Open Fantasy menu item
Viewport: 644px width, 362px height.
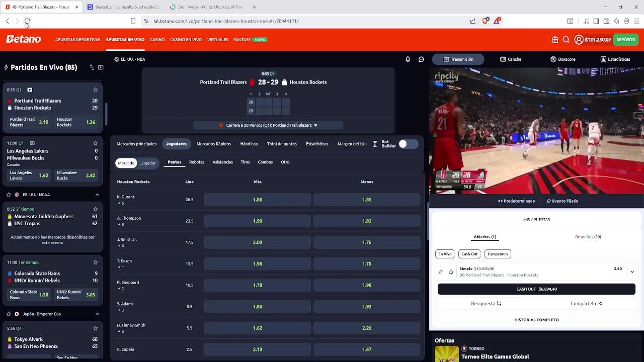pos(242,40)
